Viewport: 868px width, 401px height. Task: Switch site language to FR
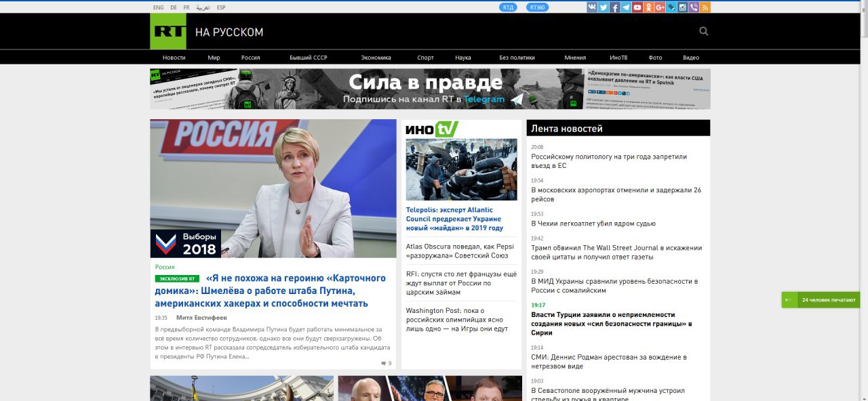(186, 7)
